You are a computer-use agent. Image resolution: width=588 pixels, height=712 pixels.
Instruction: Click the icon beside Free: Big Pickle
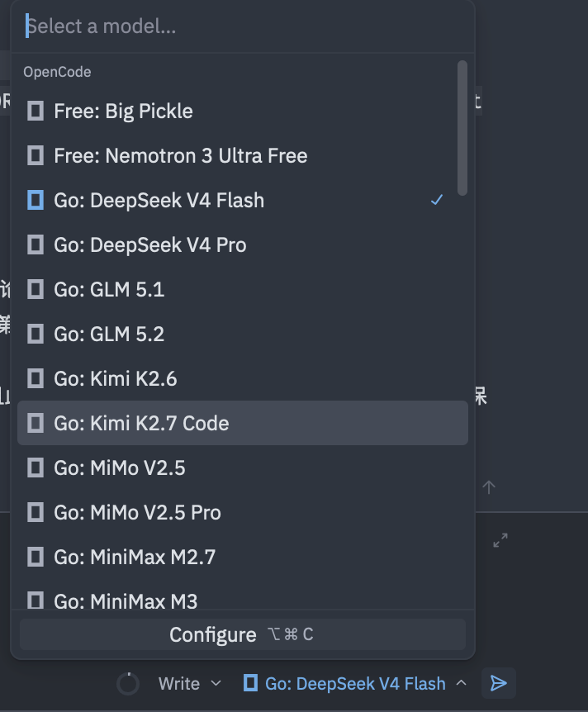pos(36,111)
